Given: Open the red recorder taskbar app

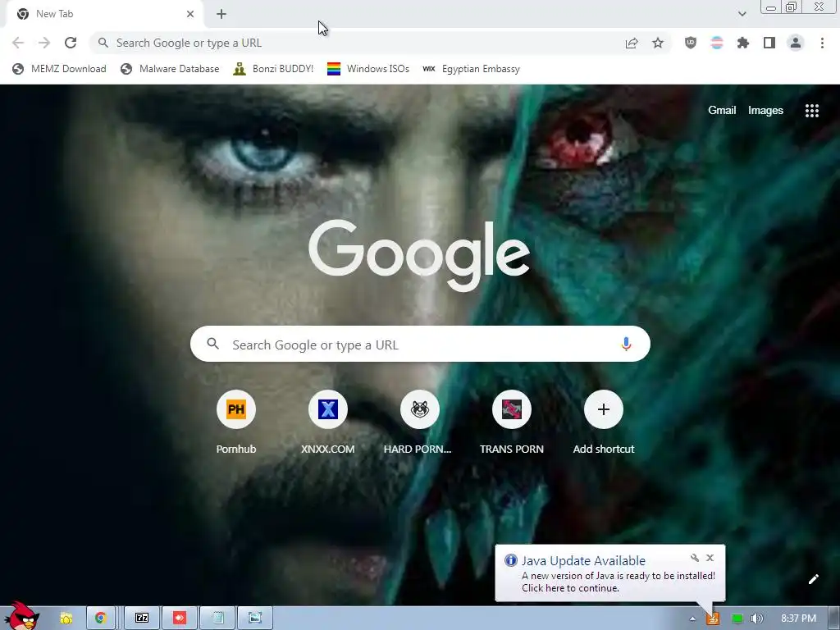Looking at the screenshot, I should coord(180,619).
